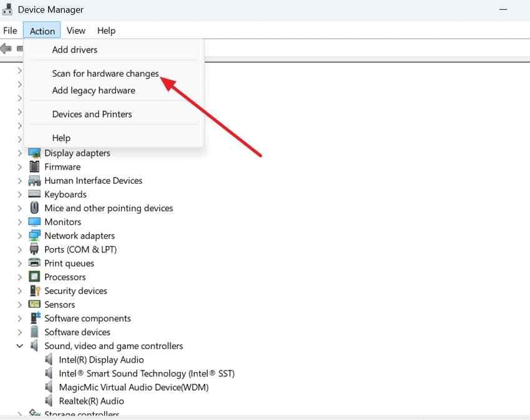Image resolution: width=530 pixels, height=420 pixels.
Task: Select Mice and other pointing devices
Action: [108, 208]
